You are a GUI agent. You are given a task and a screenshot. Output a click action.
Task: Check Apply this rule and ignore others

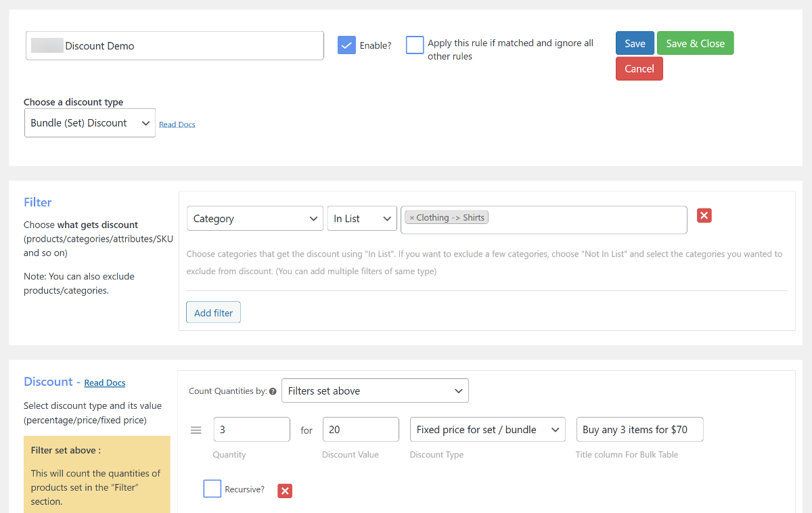[415, 45]
